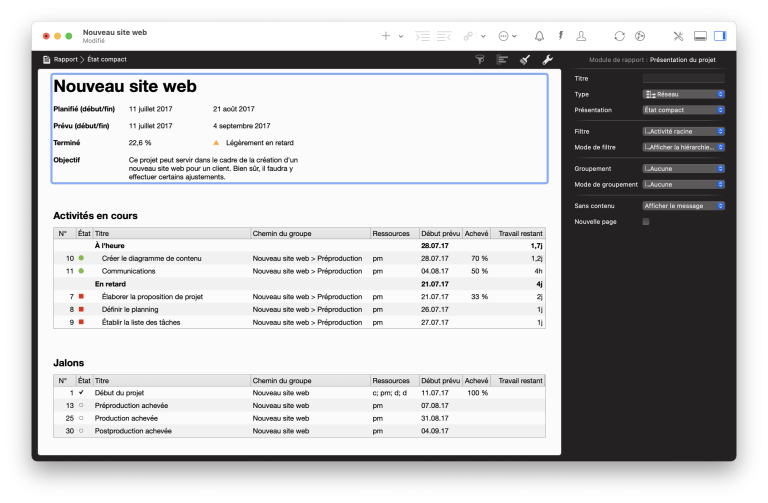Viewport: 768px width, 503px height.
Task: Open the Mode de groupement dropdown
Action: coord(683,184)
